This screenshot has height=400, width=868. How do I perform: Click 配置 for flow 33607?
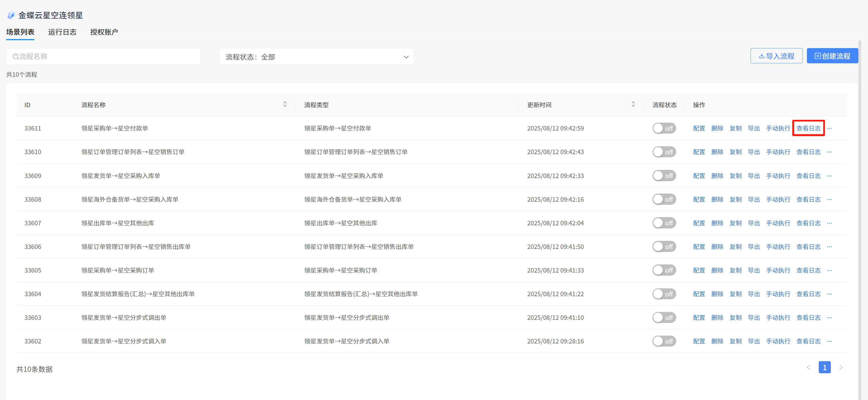[x=699, y=223]
